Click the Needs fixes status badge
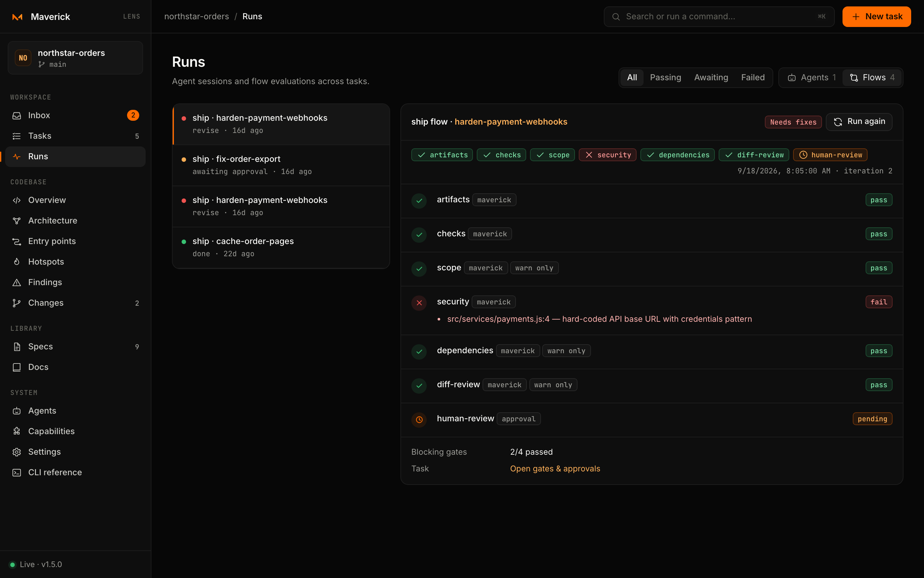The height and width of the screenshot is (578, 924). coord(793,122)
